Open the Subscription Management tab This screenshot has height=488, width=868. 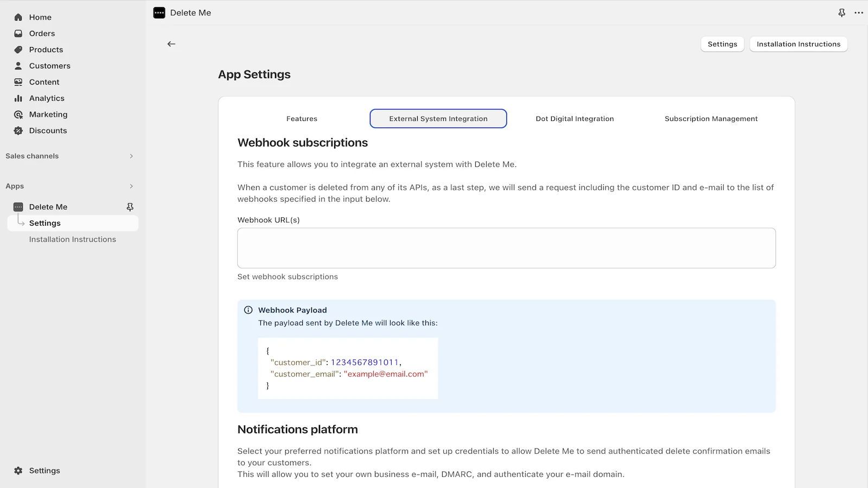click(711, 119)
